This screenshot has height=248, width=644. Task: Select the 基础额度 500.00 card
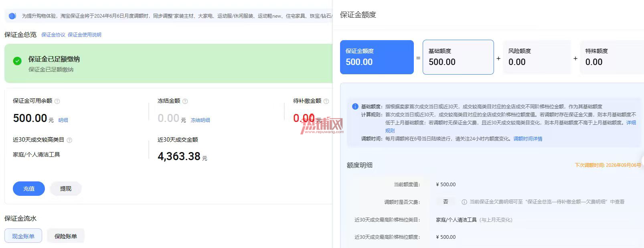[x=458, y=57]
